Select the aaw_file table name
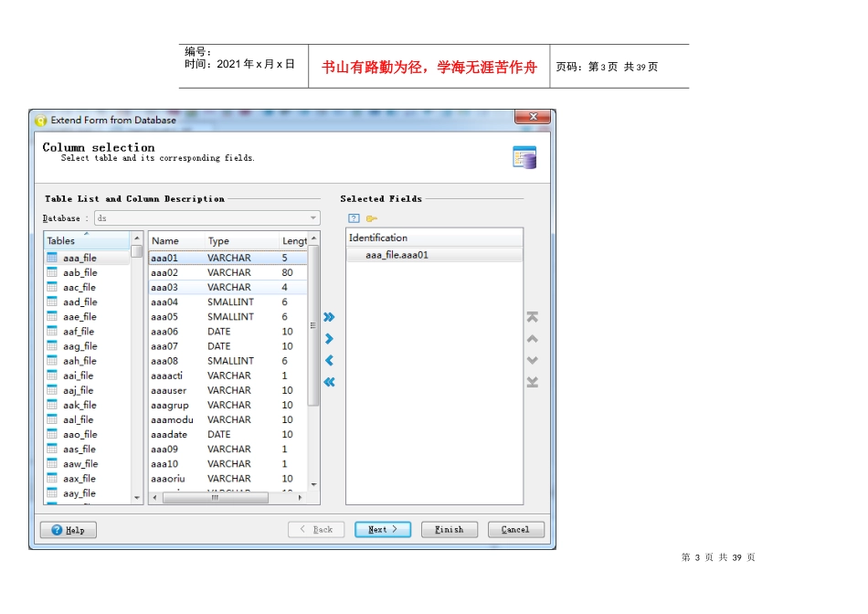Image resolution: width=868 pixels, height=614 pixels. (x=80, y=463)
